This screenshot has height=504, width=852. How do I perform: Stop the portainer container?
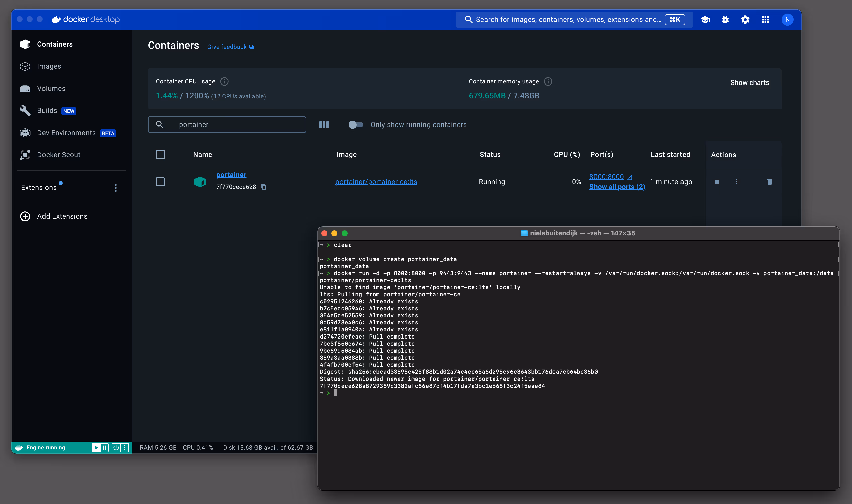(716, 182)
